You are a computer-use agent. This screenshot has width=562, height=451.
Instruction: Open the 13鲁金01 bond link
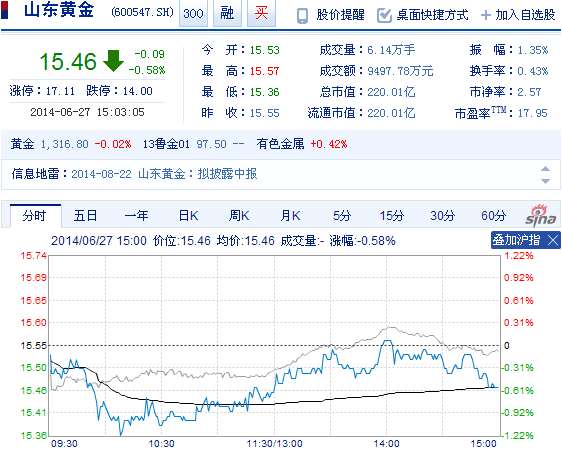tap(166, 144)
